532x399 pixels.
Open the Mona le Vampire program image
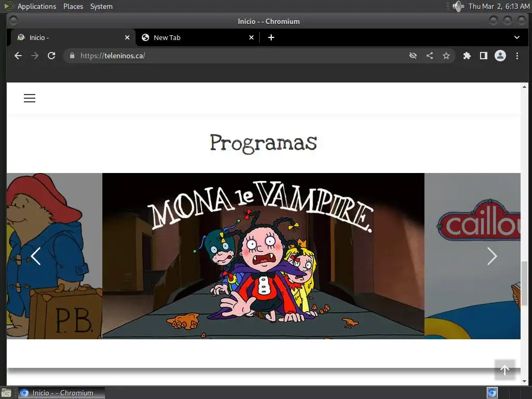[263, 256]
